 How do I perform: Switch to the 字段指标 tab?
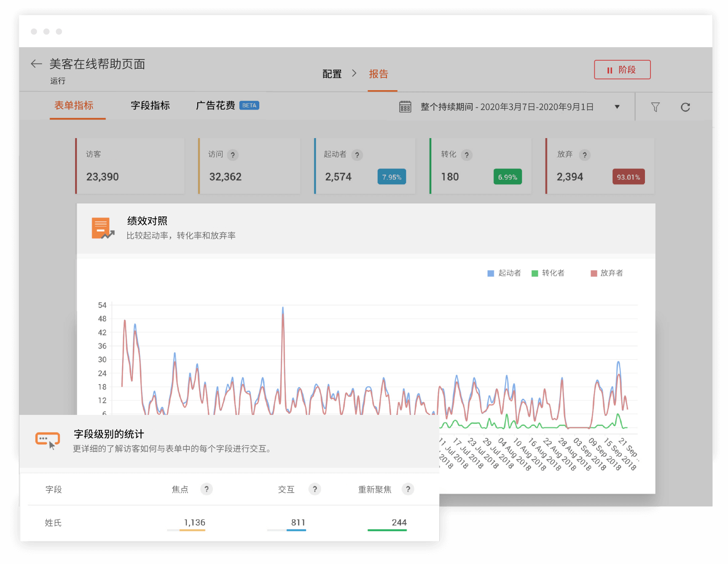coord(150,105)
